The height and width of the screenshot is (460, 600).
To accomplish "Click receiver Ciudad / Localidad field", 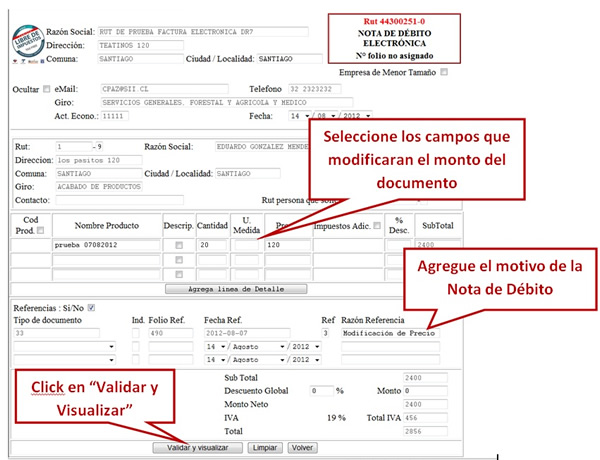I will point(248,173).
